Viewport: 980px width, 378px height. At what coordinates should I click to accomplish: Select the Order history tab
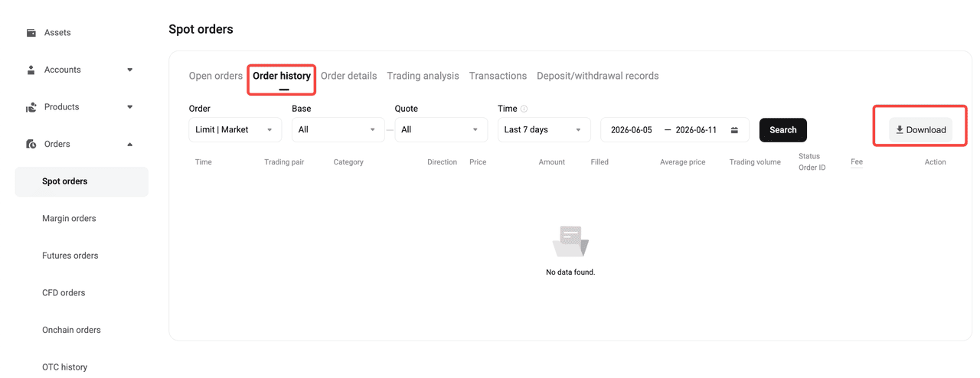click(282, 76)
